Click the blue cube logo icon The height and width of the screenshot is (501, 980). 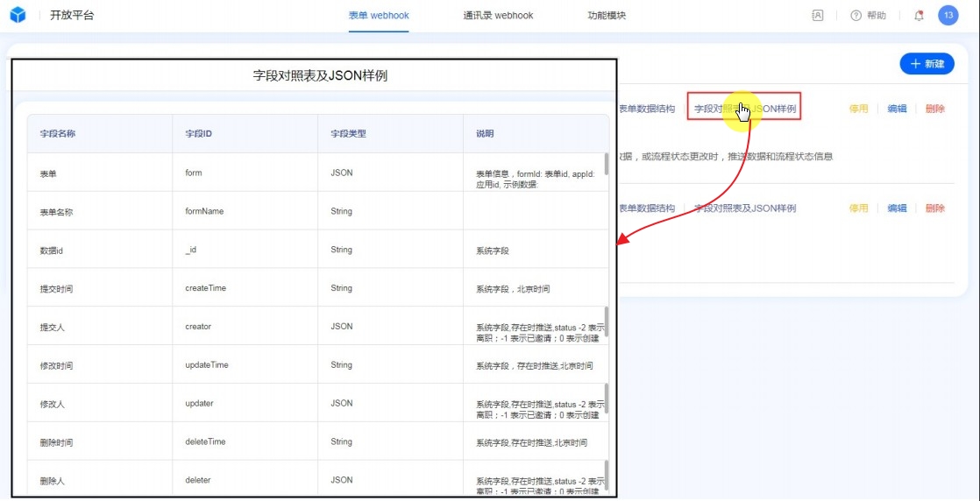tap(18, 15)
